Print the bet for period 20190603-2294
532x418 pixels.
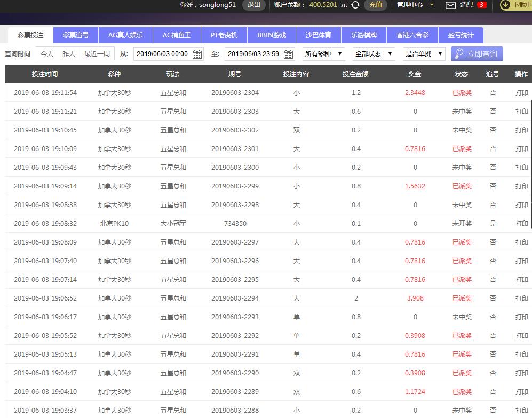[x=521, y=298]
